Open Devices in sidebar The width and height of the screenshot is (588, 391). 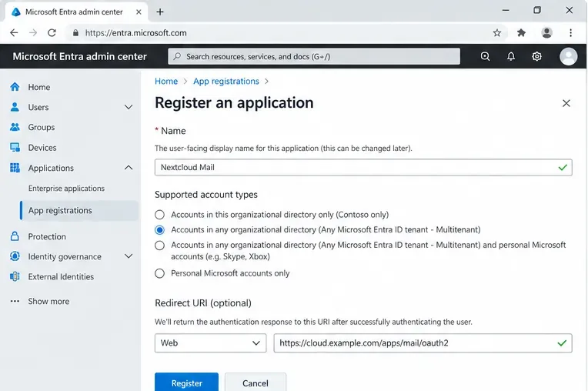pyautogui.click(x=42, y=147)
